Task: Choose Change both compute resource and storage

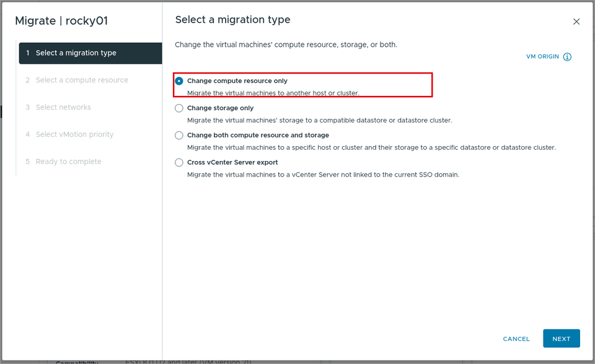Action: (x=179, y=136)
